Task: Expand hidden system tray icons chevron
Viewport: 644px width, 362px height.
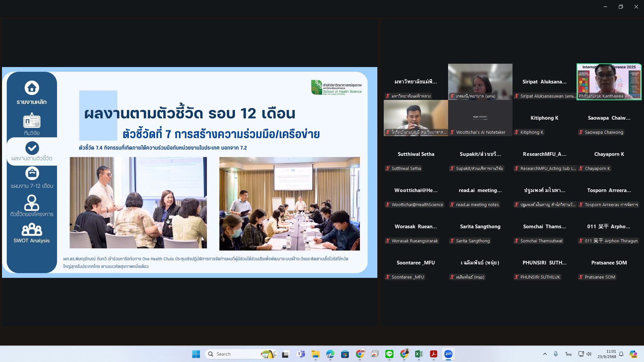Action: pyautogui.click(x=545, y=354)
